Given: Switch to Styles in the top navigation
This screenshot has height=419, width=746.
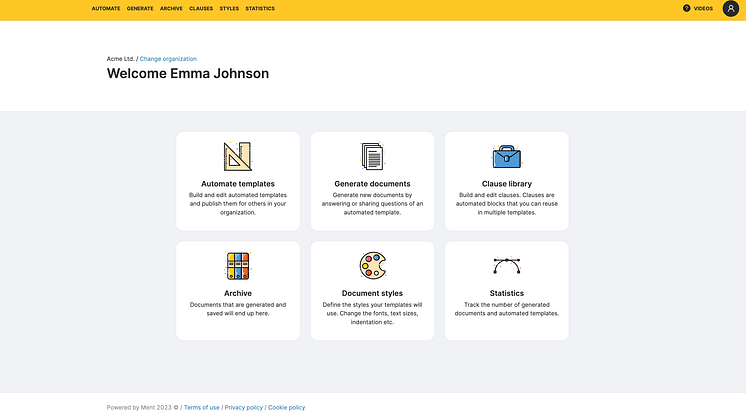Looking at the screenshot, I should (229, 8).
